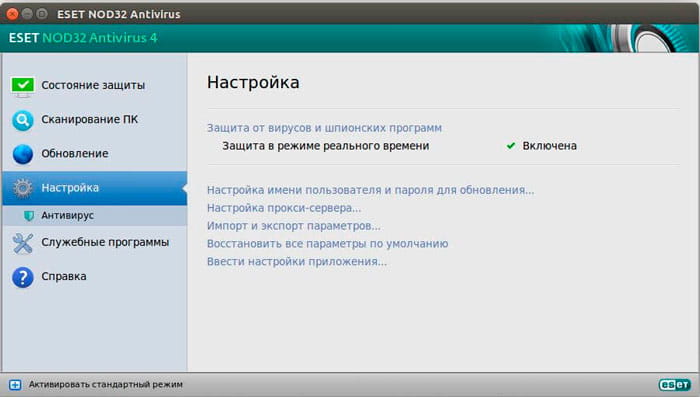Click Импорт и экспорт параметров link
This screenshot has width=700, height=397.
click(294, 226)
